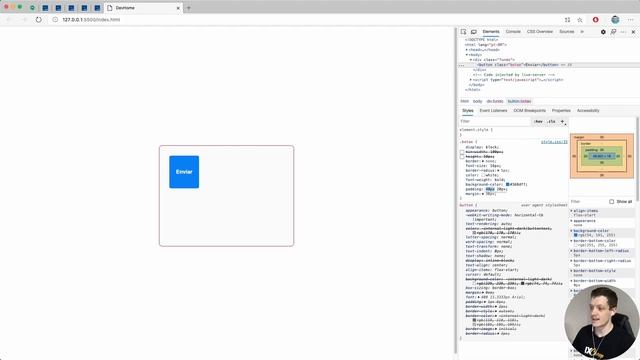Open DevTools settings gear

603,32
